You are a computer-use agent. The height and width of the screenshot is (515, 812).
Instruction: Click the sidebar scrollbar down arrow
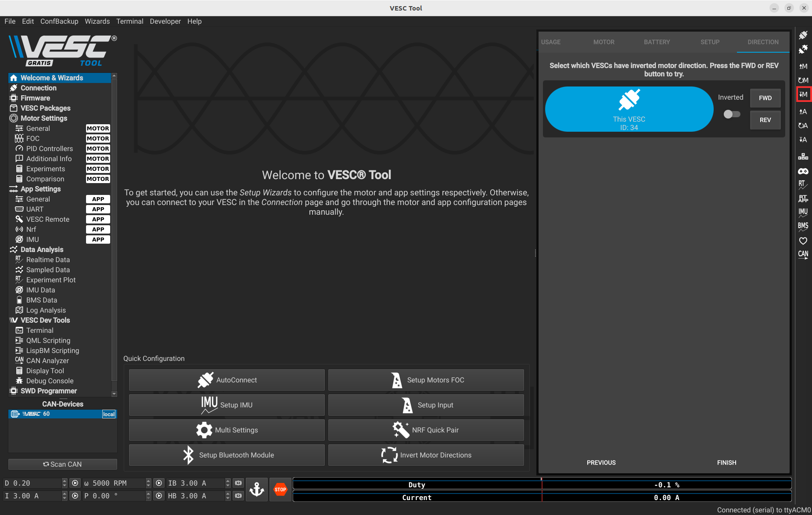(115, 394)
